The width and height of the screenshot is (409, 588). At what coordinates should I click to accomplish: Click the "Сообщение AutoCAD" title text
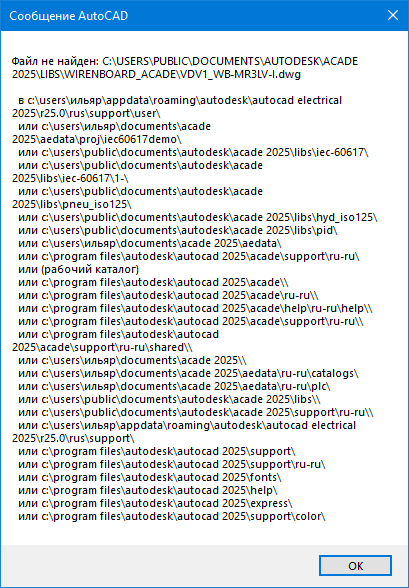click(x=69, y=16)
